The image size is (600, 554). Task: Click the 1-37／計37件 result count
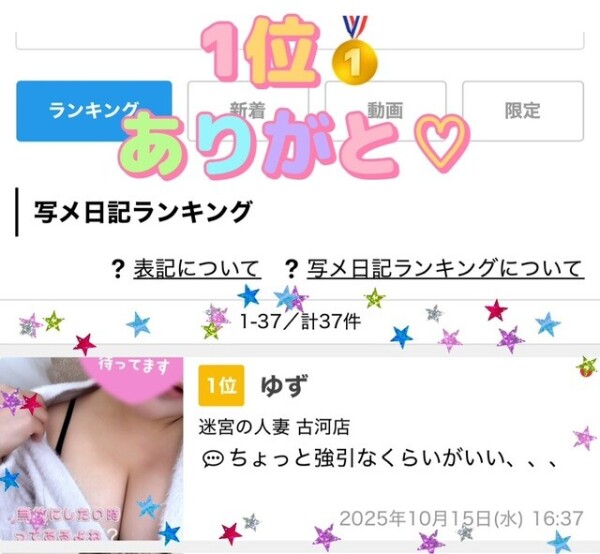(x=300, y=321)
